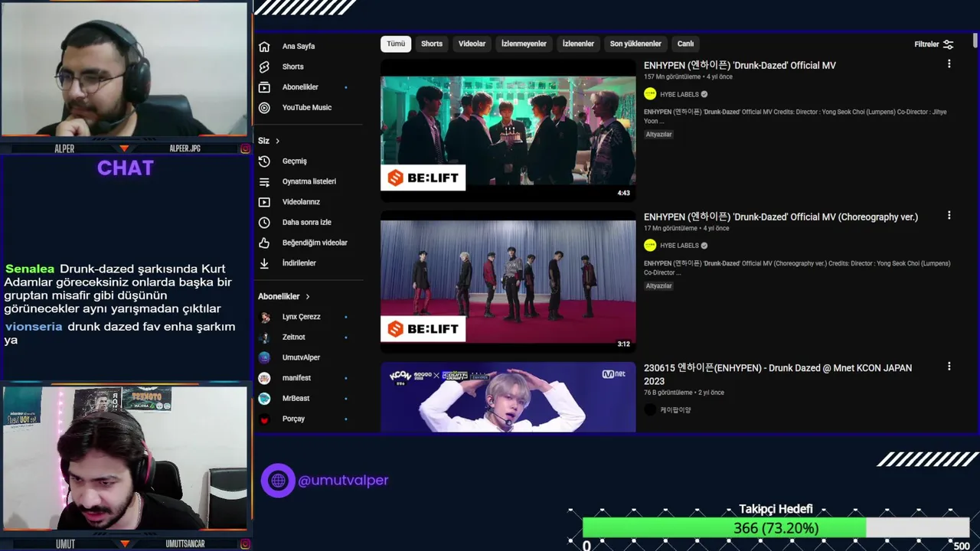This screenshot has width=980, height=551.
Task: Click HYBE LABELS avatar on Choreography result
Action: 650,246
